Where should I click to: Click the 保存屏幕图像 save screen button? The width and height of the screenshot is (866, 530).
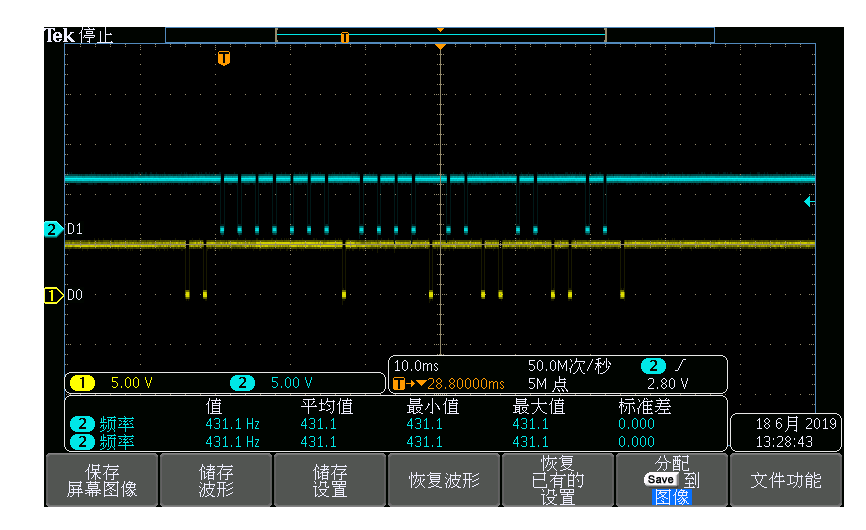tap(102, 480)
